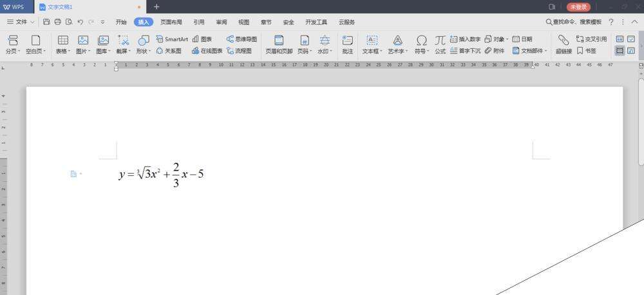Insert 艺术字 word art
644x295 pixels.
[x=397, y=45]
